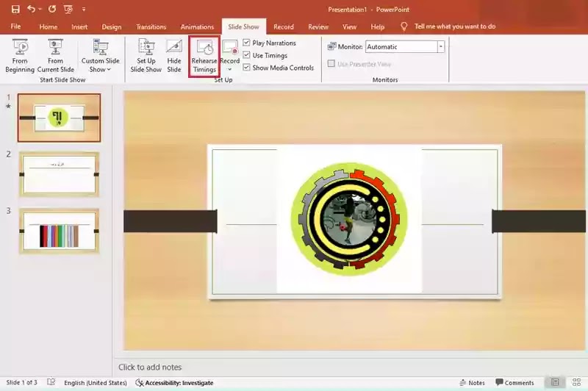Toggle Use Timings checkbox
The height and width of the screenshot is (391, 588).
[x=246, y=55]
